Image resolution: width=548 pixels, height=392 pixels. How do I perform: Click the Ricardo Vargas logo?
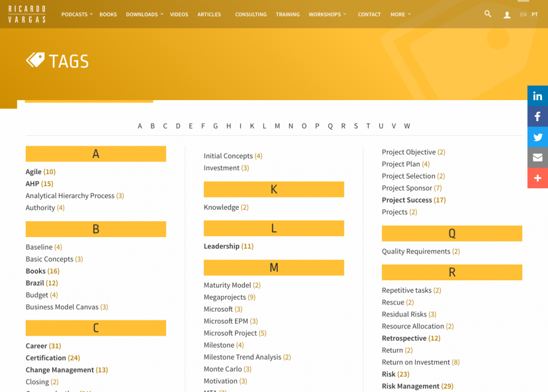[x=26, y=14]
